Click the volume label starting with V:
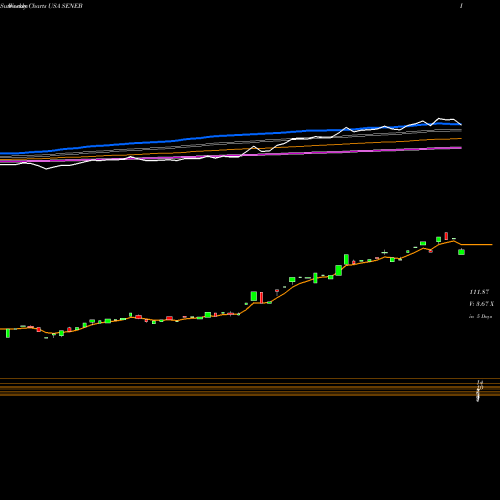Image resolution: width=500 pixels, height=500 pixels. (481, 304)
